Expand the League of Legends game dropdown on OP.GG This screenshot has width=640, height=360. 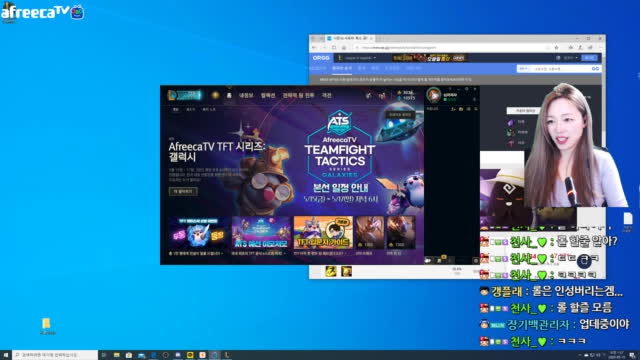click(x=357, y=58)
